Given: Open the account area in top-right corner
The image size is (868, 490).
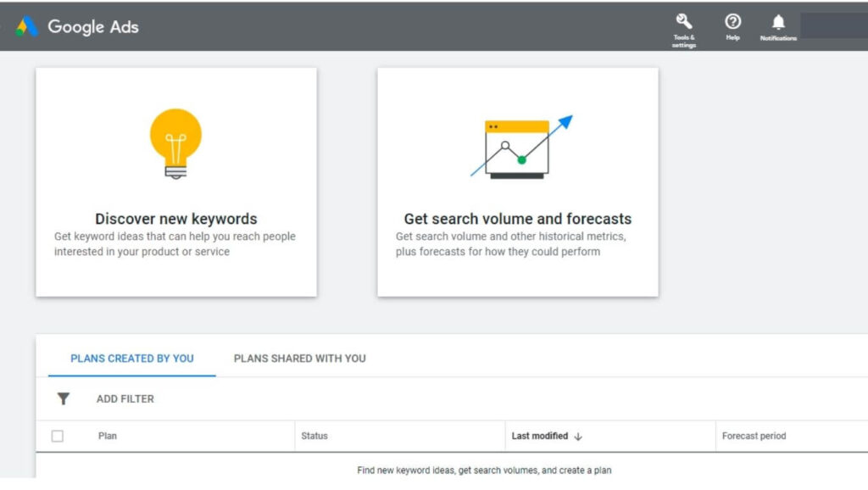Looking at the screenshot, I should (x=833, y=26).
